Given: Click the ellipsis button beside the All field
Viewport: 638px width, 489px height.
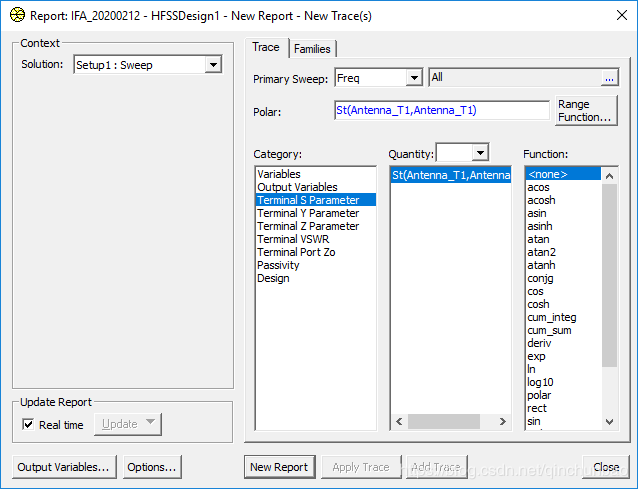Looking at the screenshot, I should pos(609,78).
